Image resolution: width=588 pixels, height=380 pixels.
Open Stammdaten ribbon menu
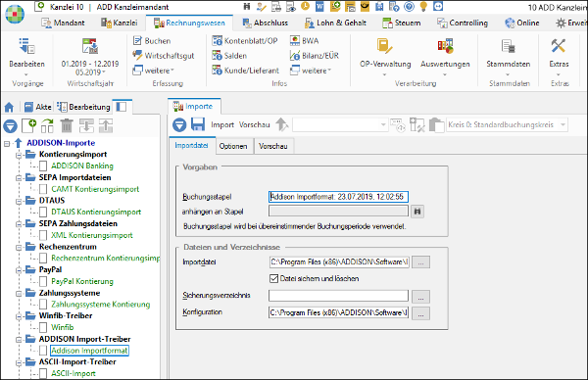(x=508, y=56)
